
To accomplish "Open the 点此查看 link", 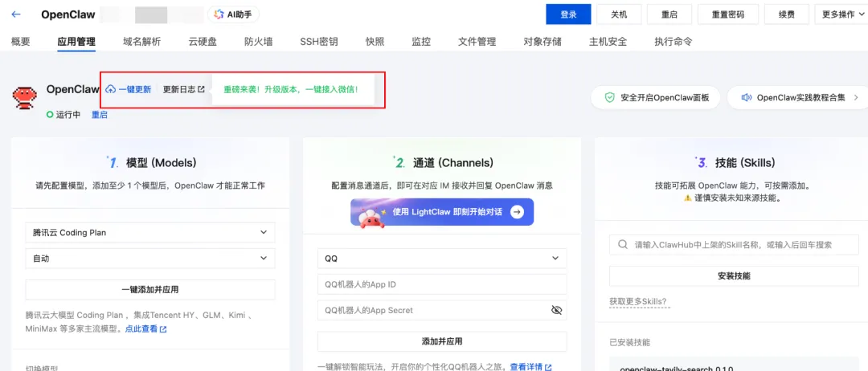I will tap(145, 329).
